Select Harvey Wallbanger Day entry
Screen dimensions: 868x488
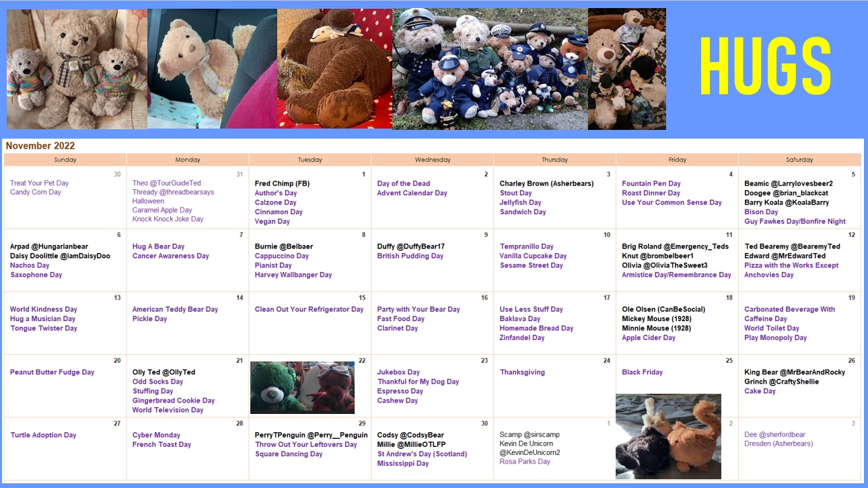tap(293, 275)
